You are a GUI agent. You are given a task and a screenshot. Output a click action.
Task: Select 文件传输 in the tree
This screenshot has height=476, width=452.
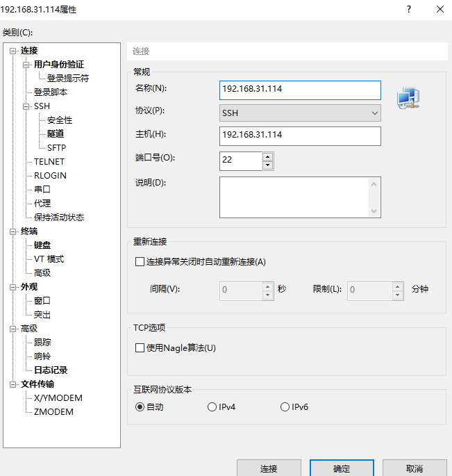37,384
